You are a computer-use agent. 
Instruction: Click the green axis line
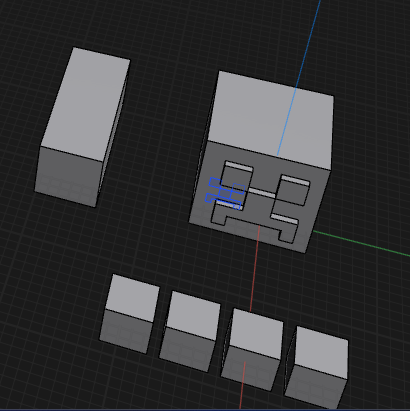pos(361,243)
